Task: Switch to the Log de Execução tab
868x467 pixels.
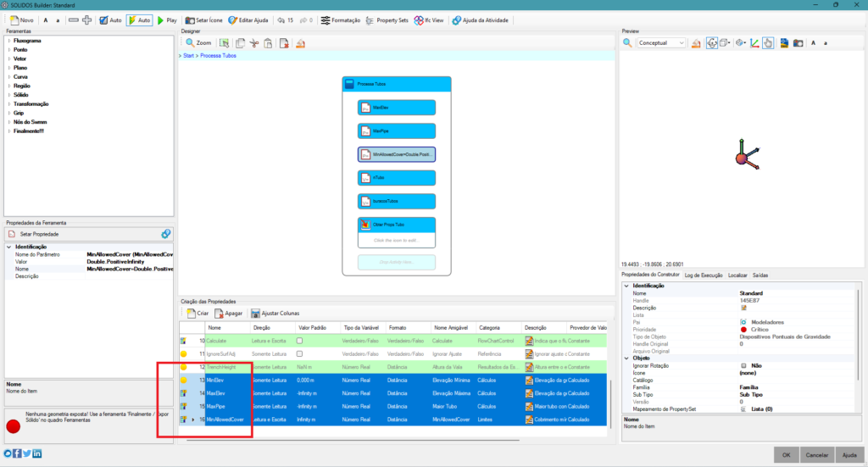Action: tap(703, 275)
